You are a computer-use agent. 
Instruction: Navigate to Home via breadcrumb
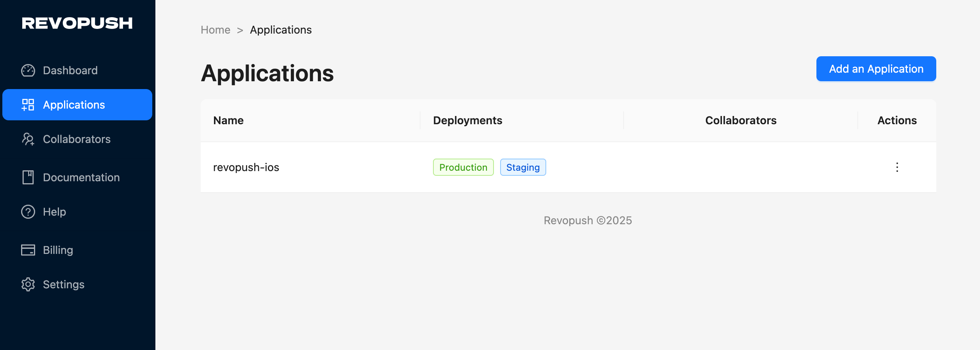[x=216, y=30]
